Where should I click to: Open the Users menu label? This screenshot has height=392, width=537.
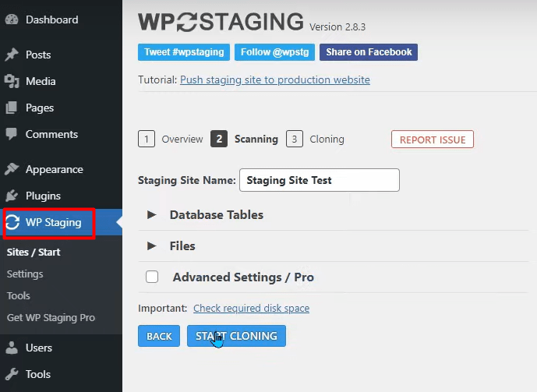tap(39, 348)
